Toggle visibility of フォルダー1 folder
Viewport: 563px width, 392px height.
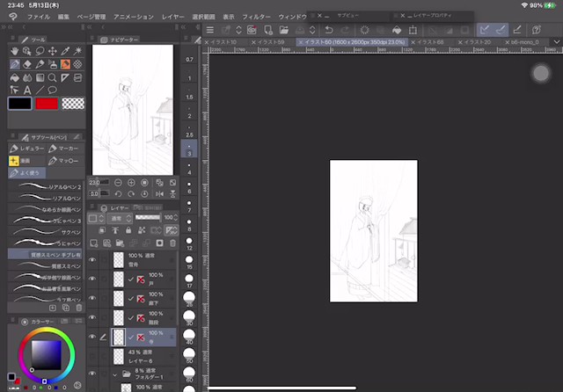(92, 374)
